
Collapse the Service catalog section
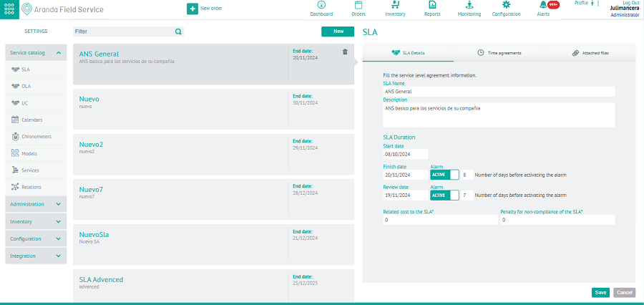59,53
